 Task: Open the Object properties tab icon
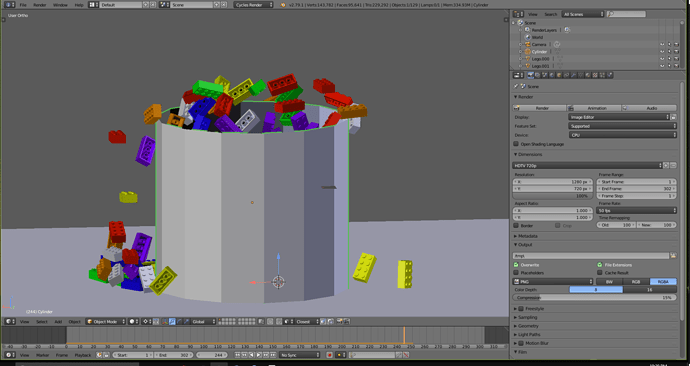[559, 75]
